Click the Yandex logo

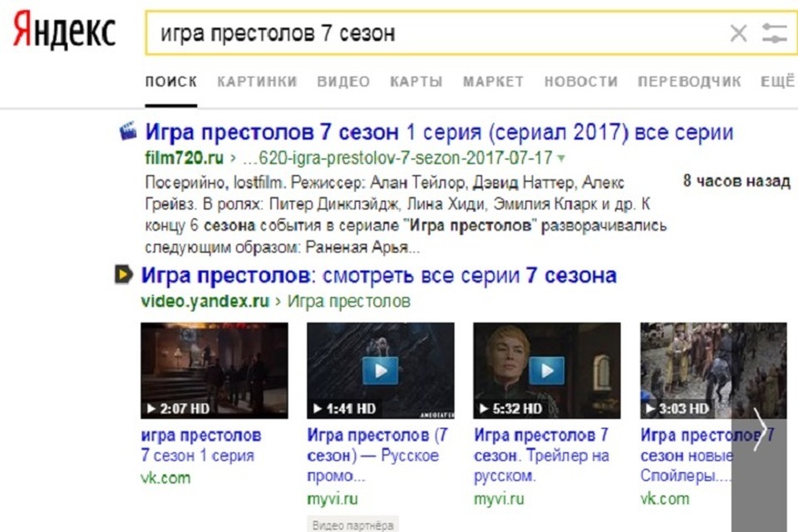click(x=64, y=33)
